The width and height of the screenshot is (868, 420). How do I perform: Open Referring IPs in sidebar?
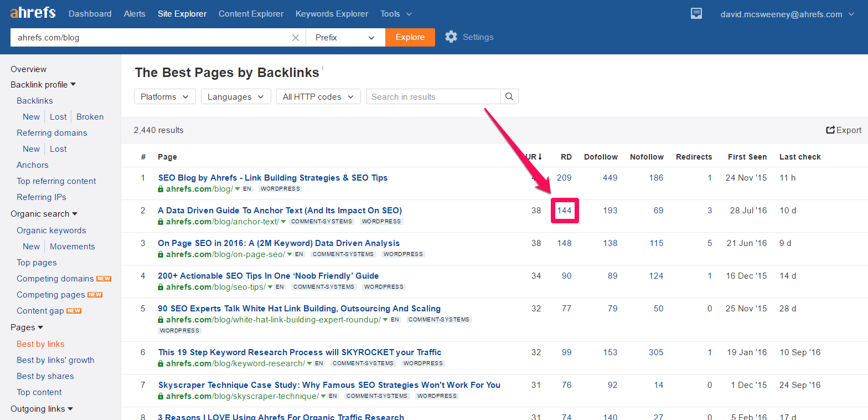click(x=42, y=197)
